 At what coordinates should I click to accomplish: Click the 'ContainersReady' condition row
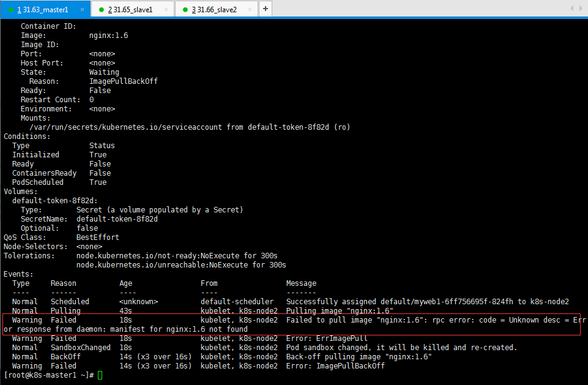(62, 173)
